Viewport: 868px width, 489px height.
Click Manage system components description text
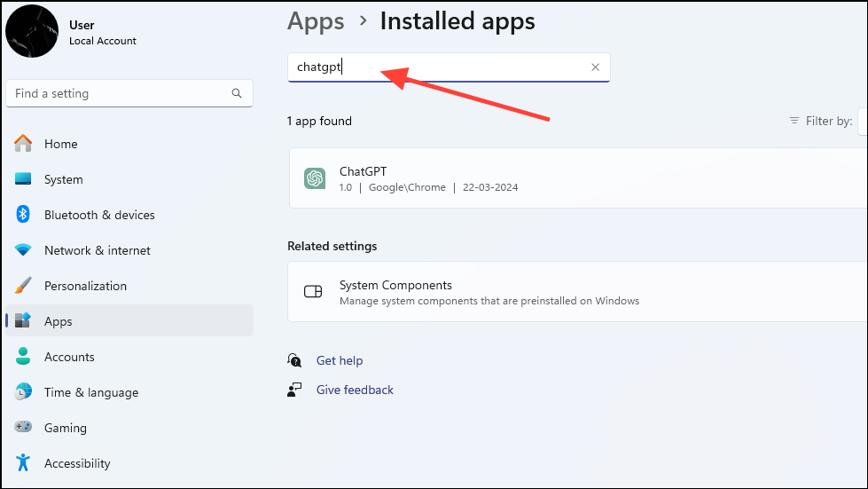pos(489,301)
